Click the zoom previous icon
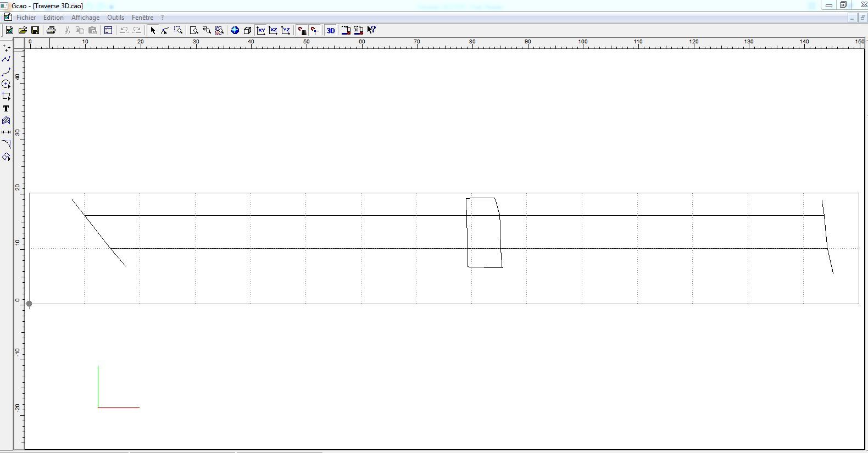 tap(207, 30)
